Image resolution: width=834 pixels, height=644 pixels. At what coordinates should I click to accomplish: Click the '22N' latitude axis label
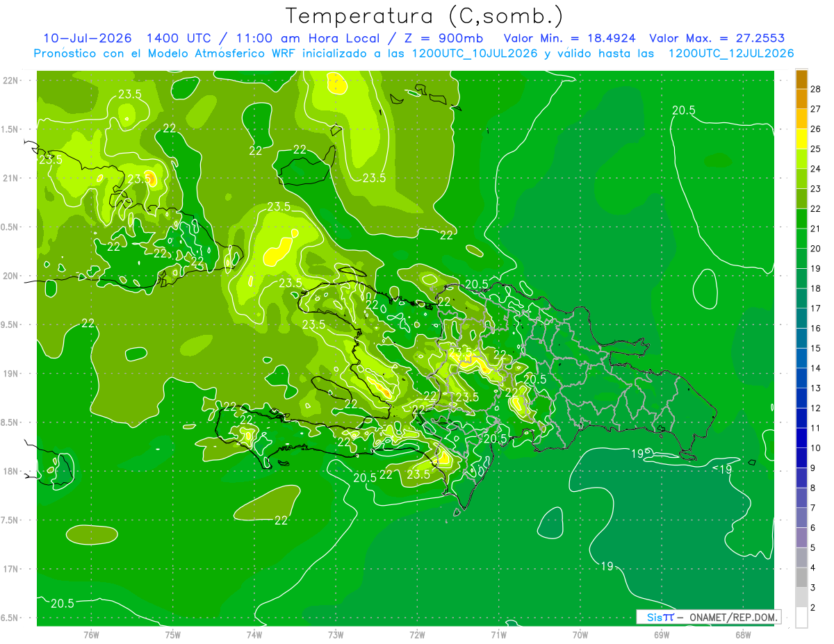(x=11, y=80)
